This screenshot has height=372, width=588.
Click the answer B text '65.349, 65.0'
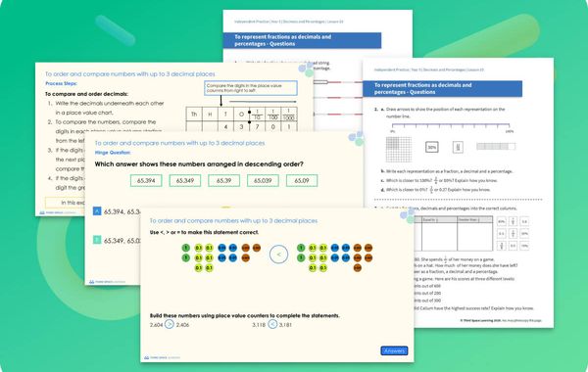pyautogui.click(x=122, y=241)
